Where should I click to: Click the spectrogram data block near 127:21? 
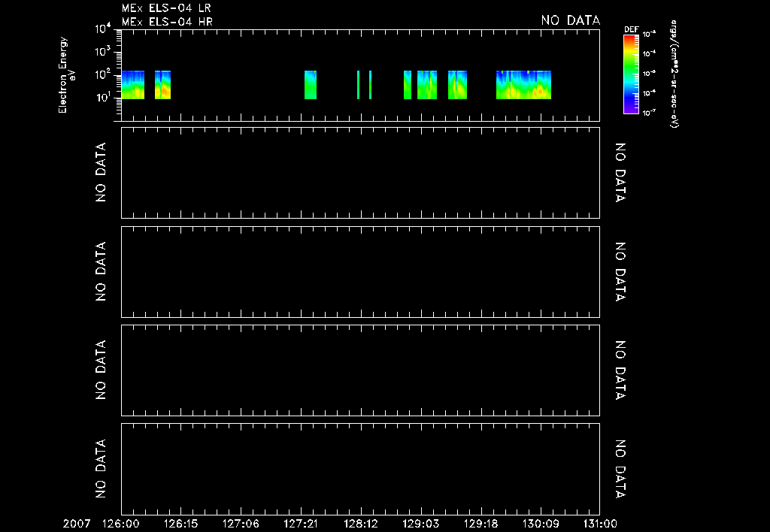click(x=311, y=85)
